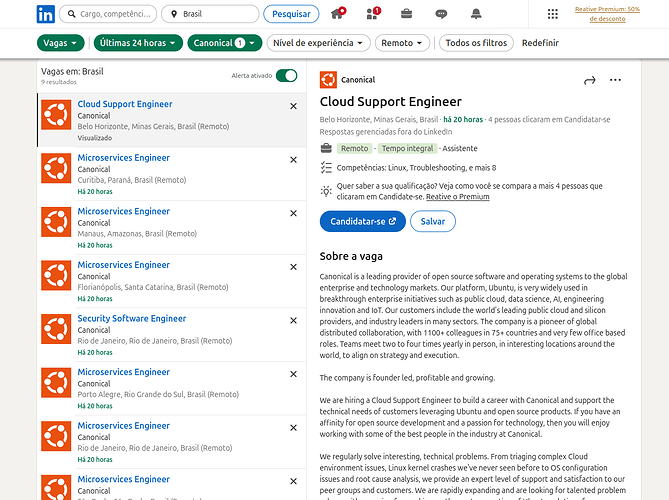Open the Últimas 24 horas dropdown
The image size is (669, 500).
pyautogui.click(x=139, y=43)
